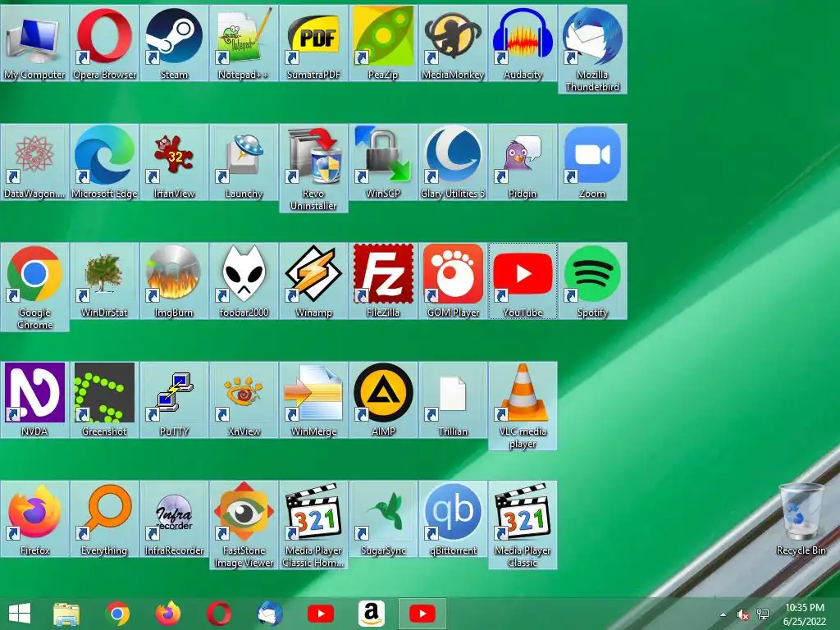Select the Trillian shortcut icon
The height and width of the screenshot is (630, 840).
[453, 399]
